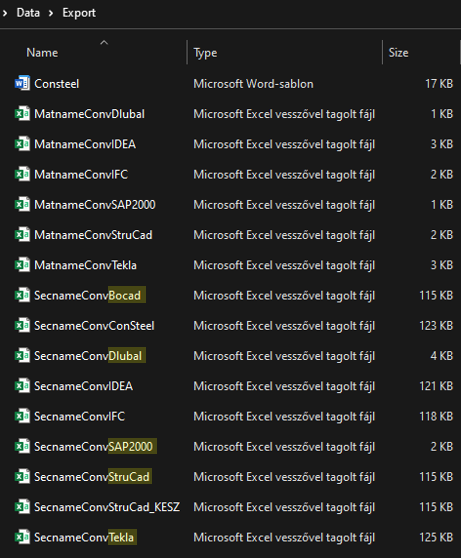Go to the Data folder in breadcrumb
Screen dimensions: 461x558
tap(28, 13)
